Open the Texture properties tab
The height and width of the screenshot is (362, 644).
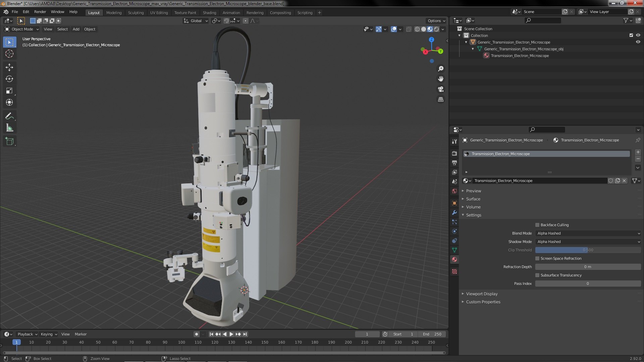pos(454,271)
